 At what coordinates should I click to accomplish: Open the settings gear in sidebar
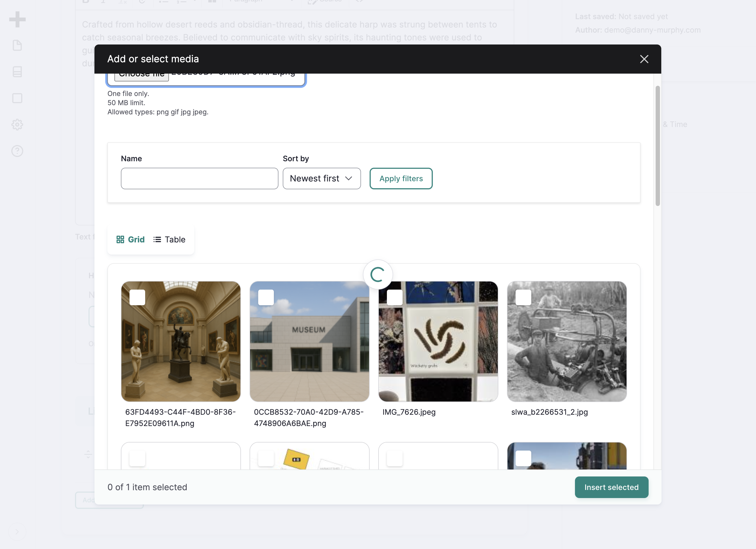click(x=17, y=125)
